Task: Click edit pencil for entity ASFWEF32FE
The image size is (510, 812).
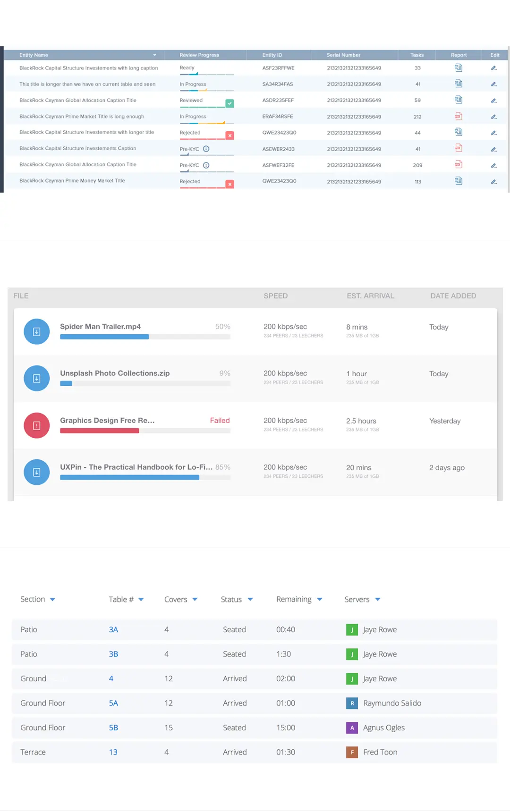Action: pos(494,165)
